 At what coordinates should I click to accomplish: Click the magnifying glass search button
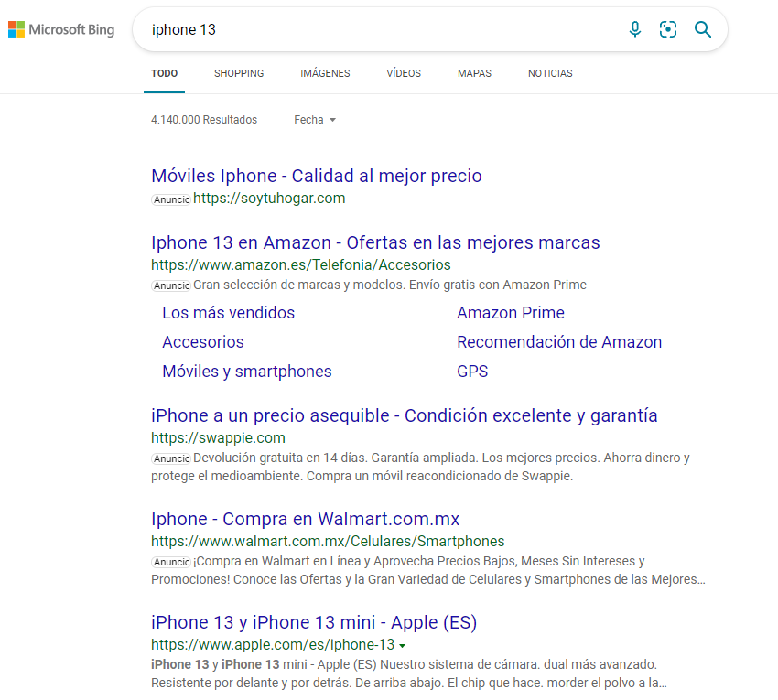click(x=703, y=29)
